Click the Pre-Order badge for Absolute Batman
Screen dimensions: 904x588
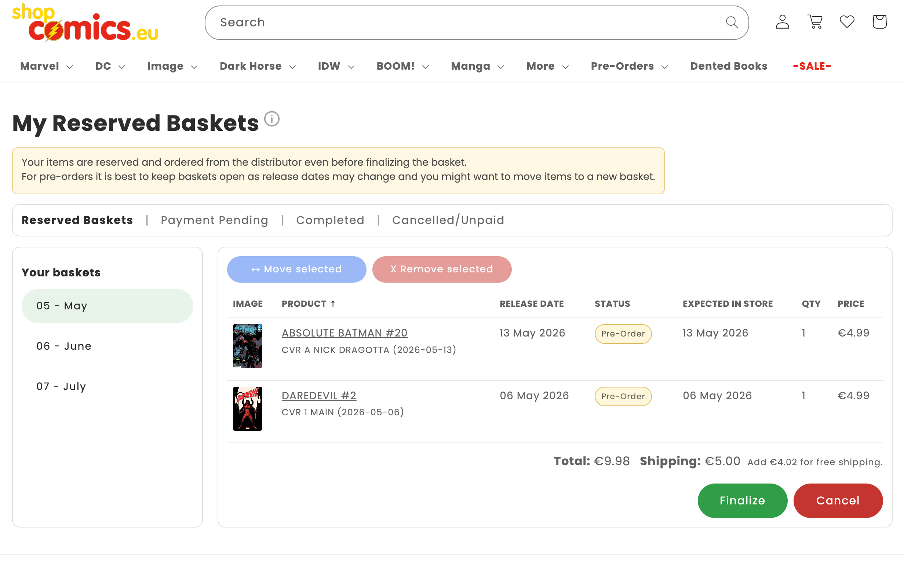click(x=623, y=334)
